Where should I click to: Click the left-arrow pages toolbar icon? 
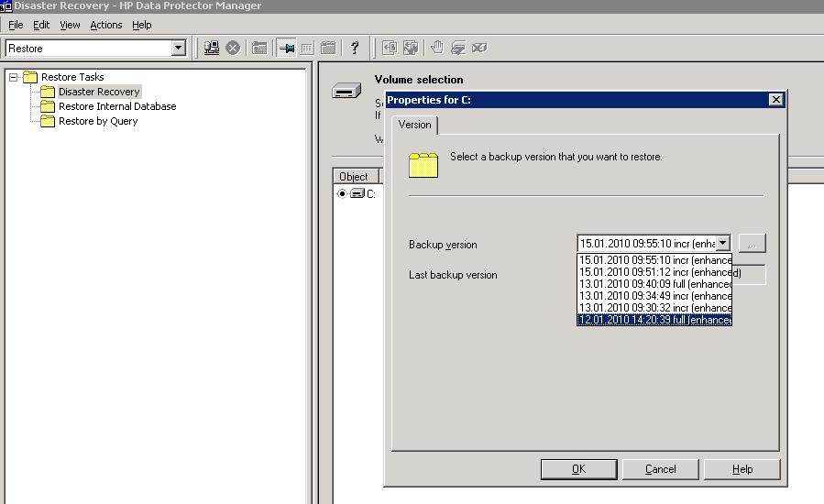(x=390, y=48)
